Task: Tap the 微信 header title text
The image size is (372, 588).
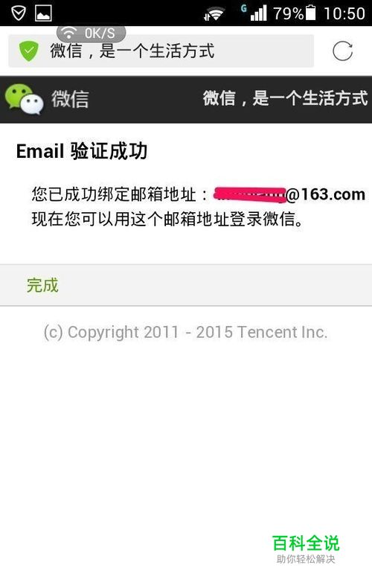Action: point(70,100)
